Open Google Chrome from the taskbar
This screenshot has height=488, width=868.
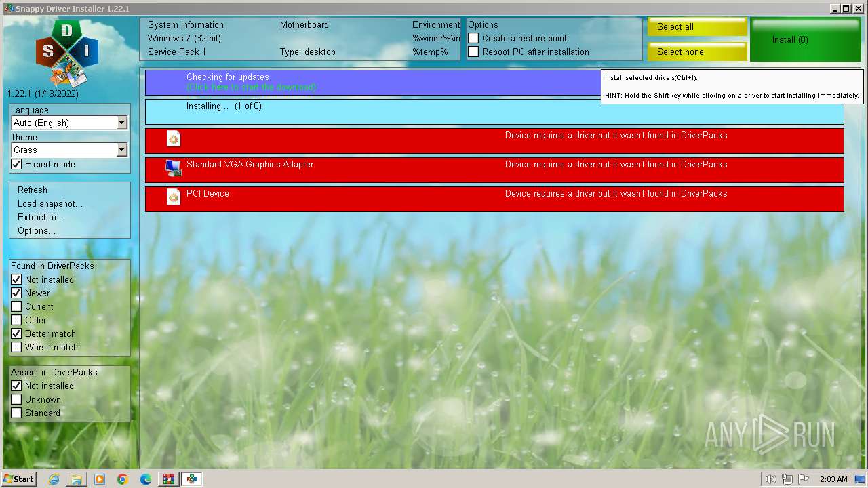(123, 479)
